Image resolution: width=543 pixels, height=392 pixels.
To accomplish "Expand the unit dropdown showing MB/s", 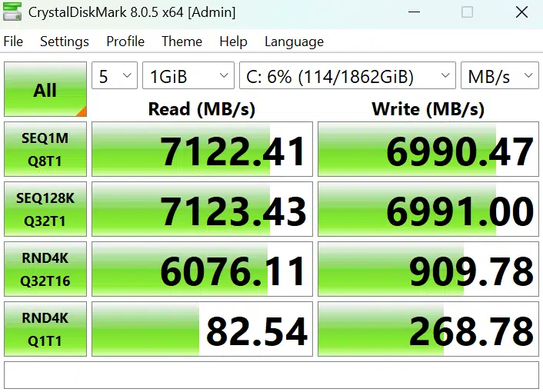I will [500, 75].
